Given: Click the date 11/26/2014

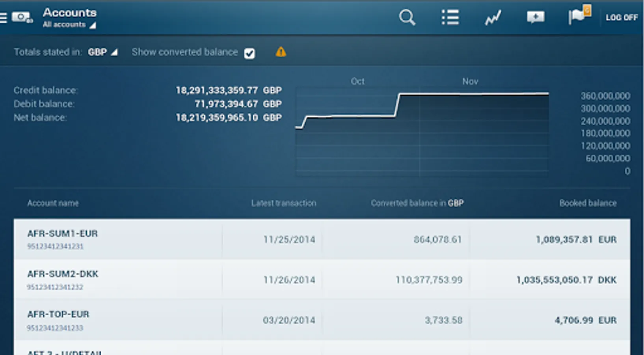Looking at the screenshot, I should click(x=289, y=280).
